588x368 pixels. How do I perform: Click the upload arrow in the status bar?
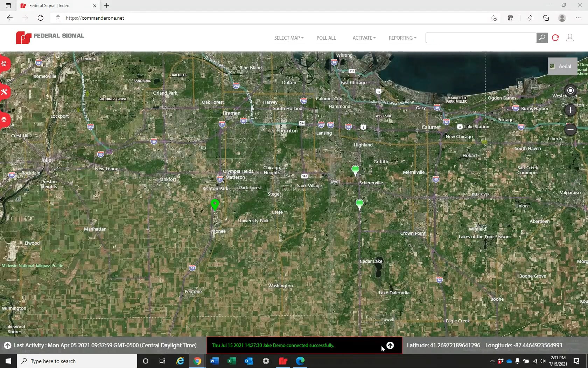390,345
